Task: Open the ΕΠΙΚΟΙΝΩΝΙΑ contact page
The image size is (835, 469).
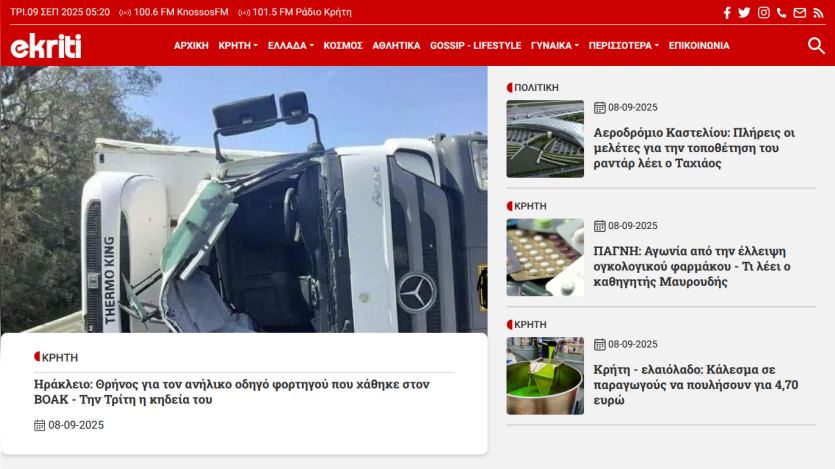Action: [699, 46]
